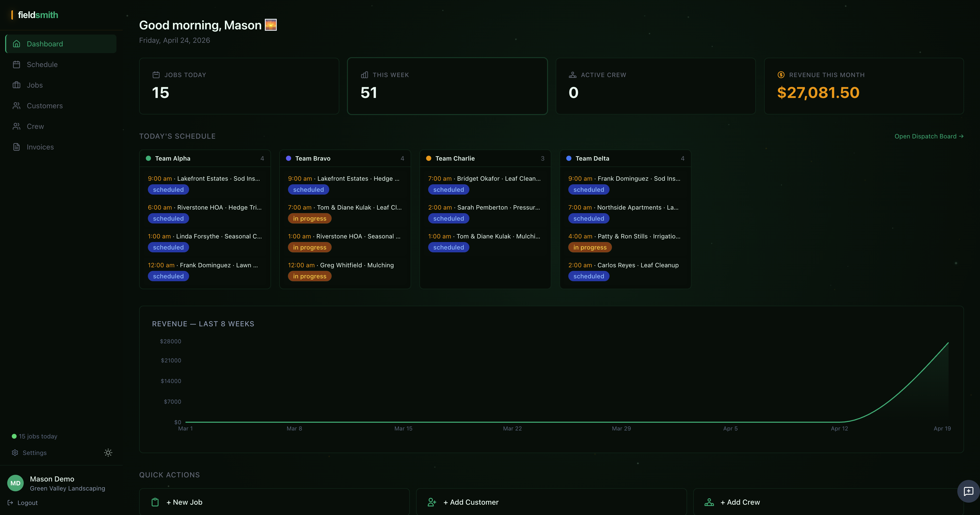Viewport: 980px width, 515px height.
Task: Open Frank Dominguez Lawn job at 12:00 am
Action: click(x=205, y=271)
